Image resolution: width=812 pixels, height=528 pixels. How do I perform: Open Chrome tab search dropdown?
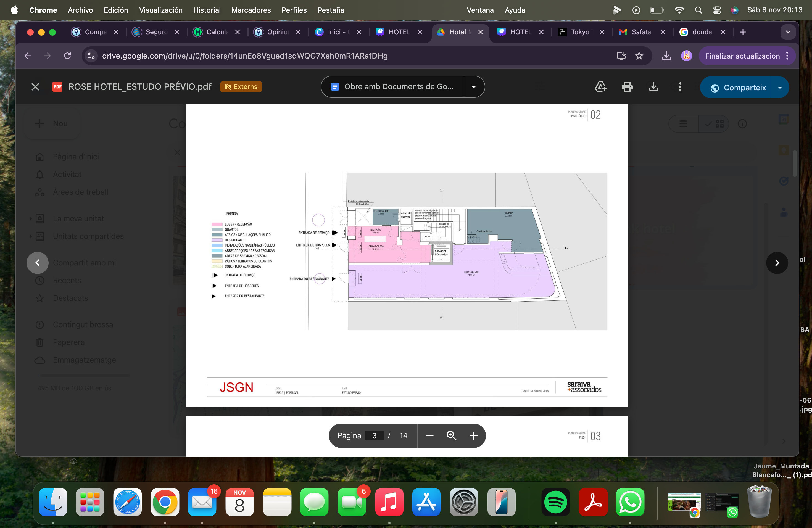(x=788, y=32)
